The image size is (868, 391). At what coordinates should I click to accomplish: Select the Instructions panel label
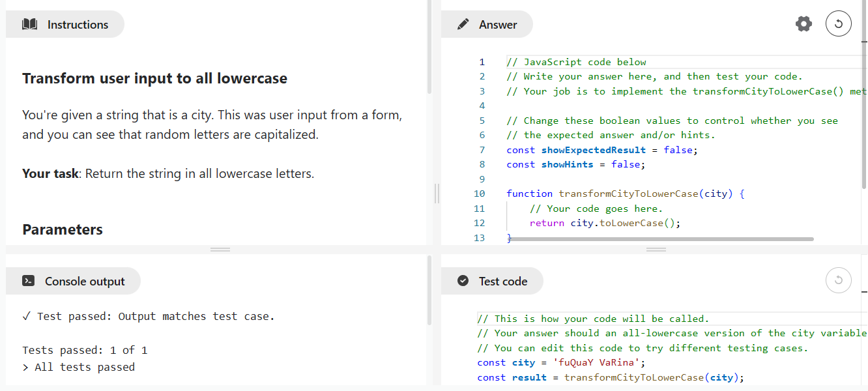(78, 25)
